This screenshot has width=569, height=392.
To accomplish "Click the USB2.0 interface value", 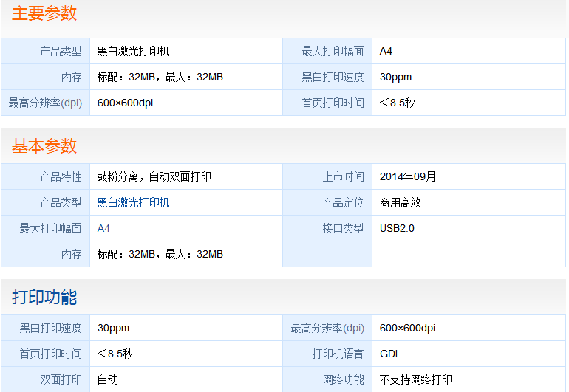I will 397,228.
